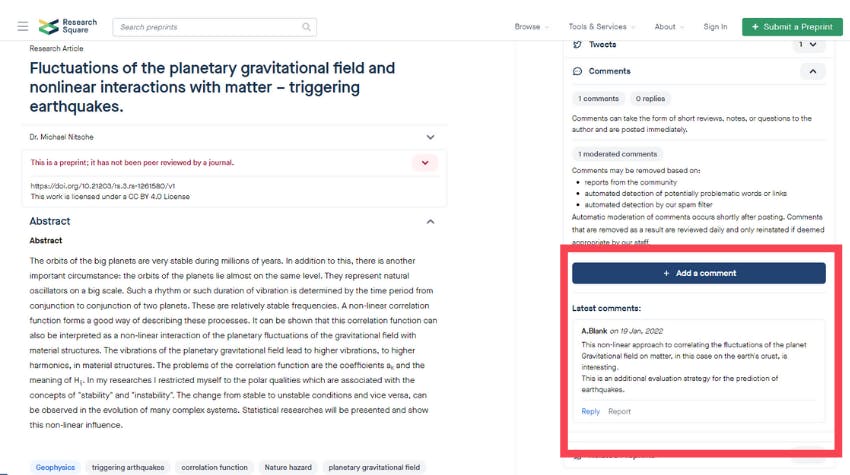
Task: Open the About menu
Action: coord(669,27)
